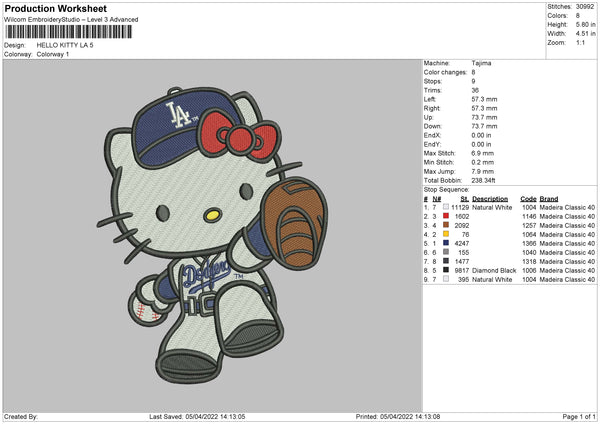Viewport: 600px width, 424px height.
Task: Click the "Stop Sequence:" label
Action: point(446,189)
